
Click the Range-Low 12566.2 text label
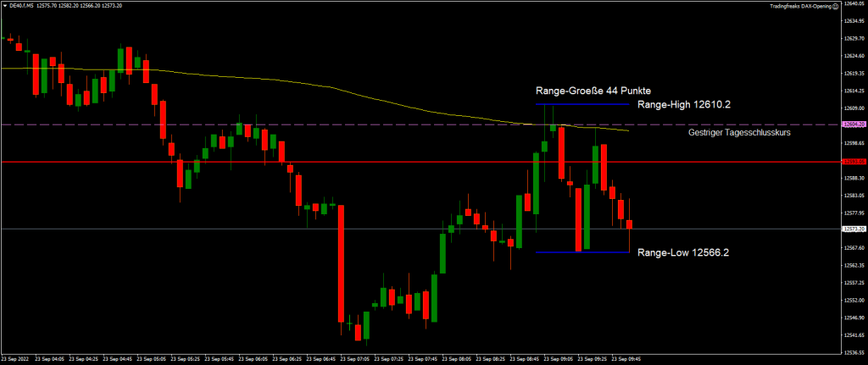[682, 252]
